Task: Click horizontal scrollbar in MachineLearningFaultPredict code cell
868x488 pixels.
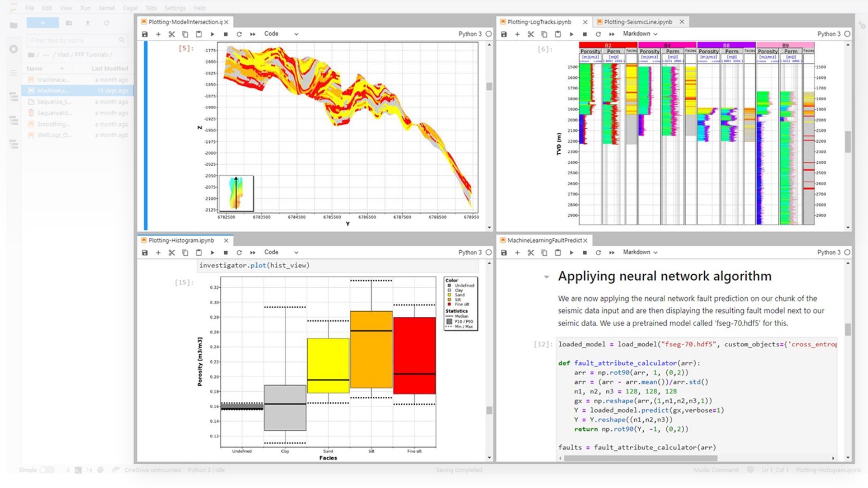Action: coord(640,458)
